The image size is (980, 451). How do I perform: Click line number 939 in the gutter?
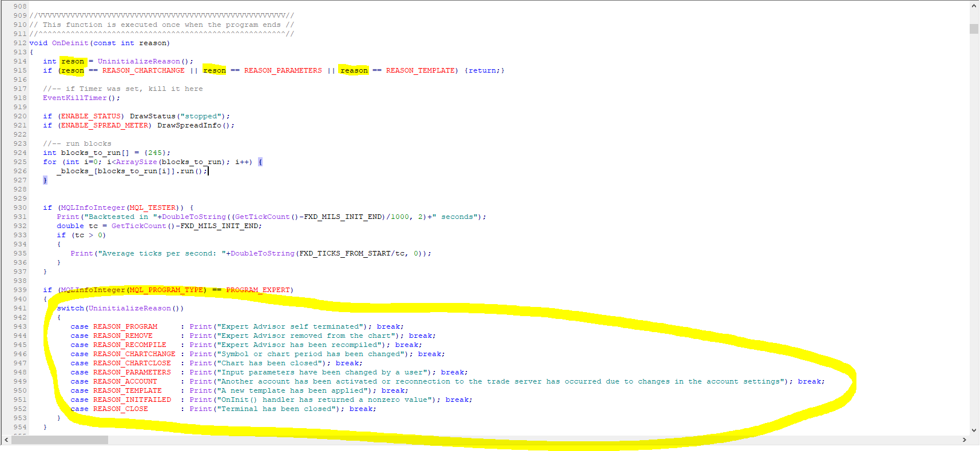point(20,290)
